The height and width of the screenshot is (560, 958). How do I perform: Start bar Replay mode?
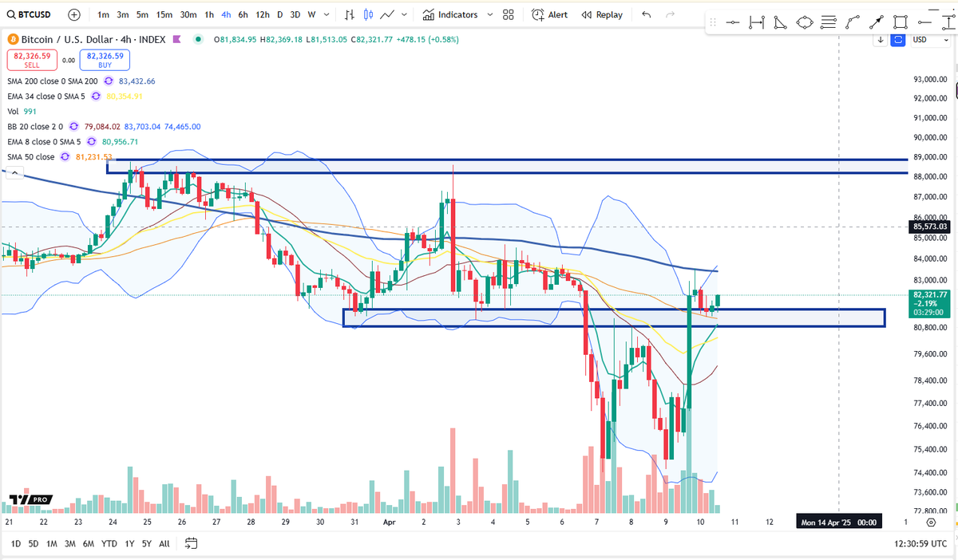click(602, 14)
